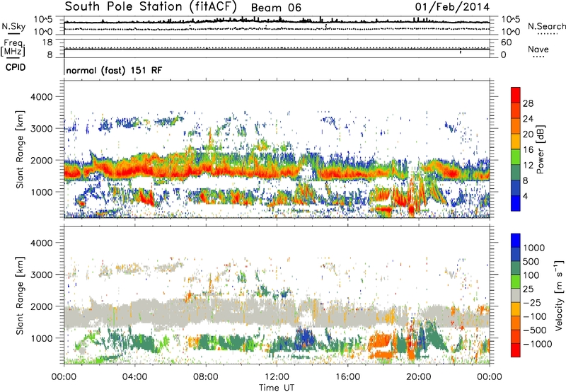Click the "South Pole Station (fitACF)" title

151,6
